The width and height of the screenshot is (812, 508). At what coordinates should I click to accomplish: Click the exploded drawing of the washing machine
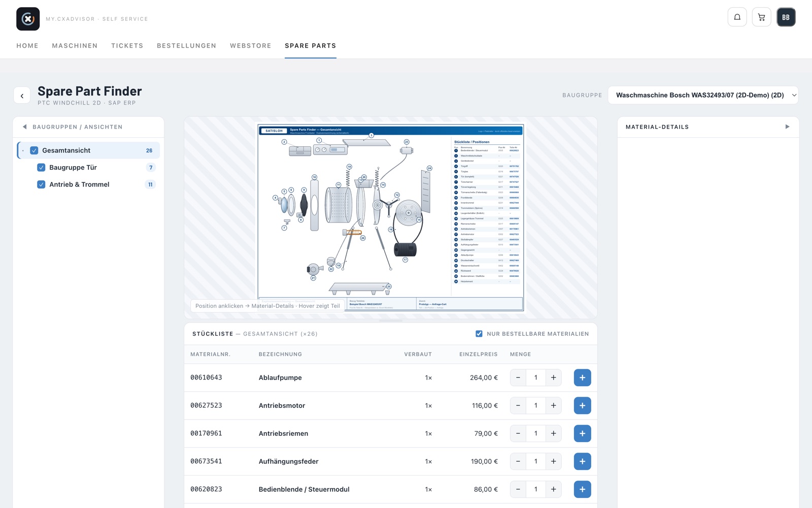[x=391, y=218]
